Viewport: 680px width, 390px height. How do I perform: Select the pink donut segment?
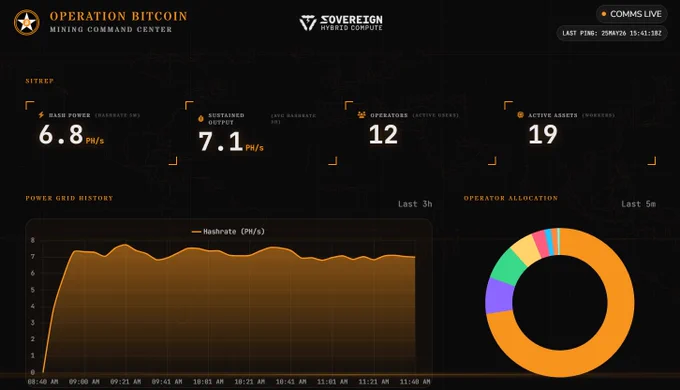click(x=541, y=243)
